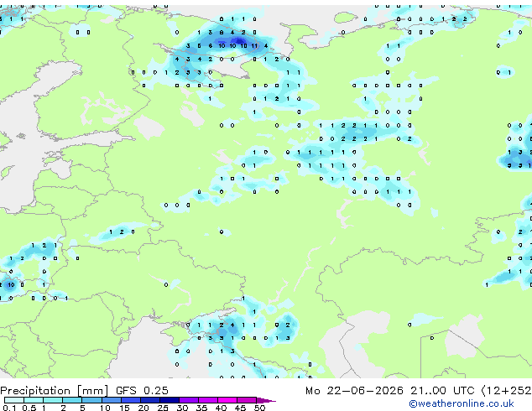
Task: Pick the 15–20 mm legend swatch
Action: coord(130,400)
